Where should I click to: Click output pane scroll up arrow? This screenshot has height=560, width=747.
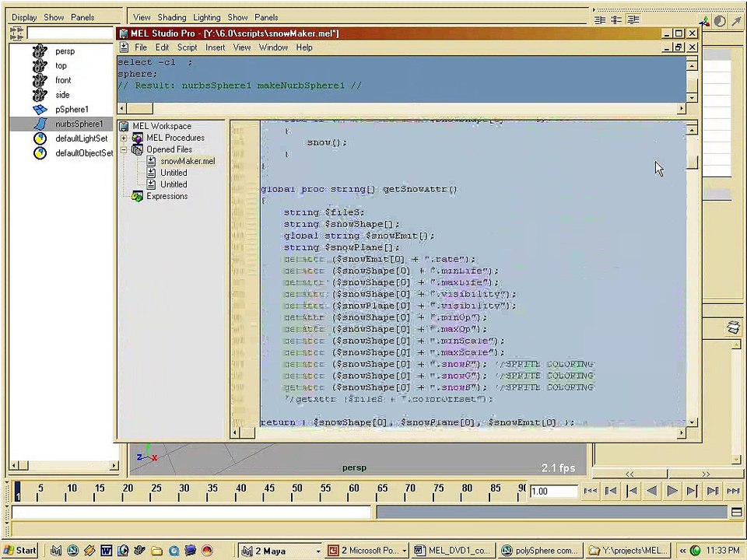click(693, 65)
